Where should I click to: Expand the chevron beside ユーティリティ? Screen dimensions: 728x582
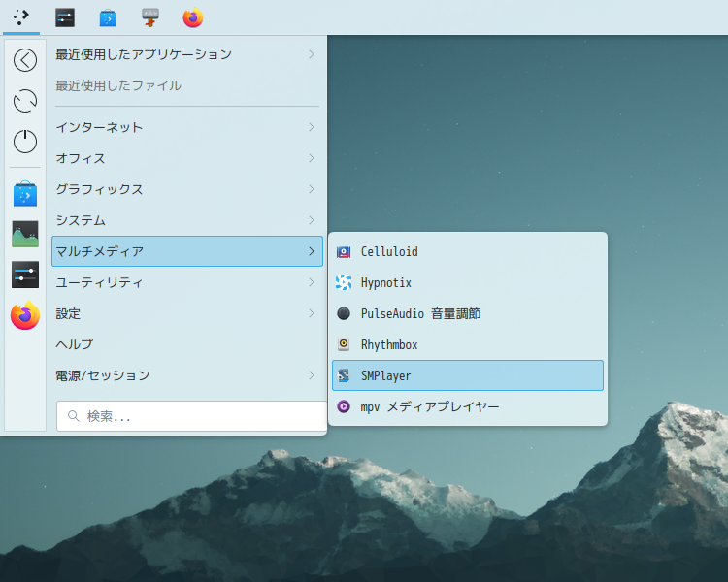click(x=312, y=282)
